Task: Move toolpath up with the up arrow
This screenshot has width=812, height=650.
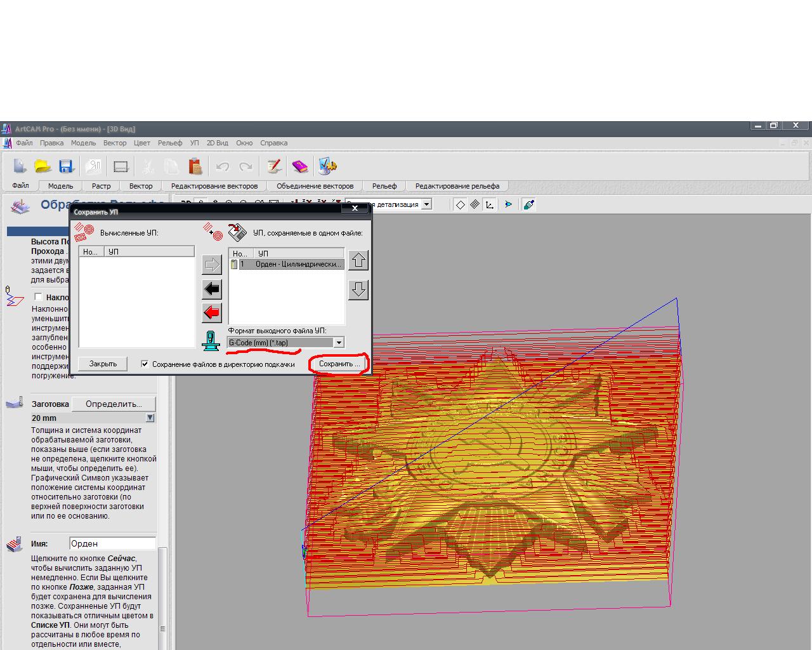Action: coord(358,260)
